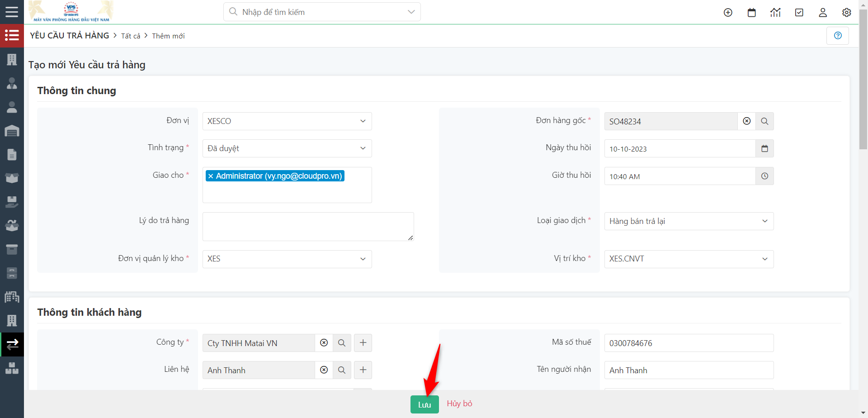Open the factory buildings sidebar icon
Viewport: 868px width, 418px height.
point(12,297)
